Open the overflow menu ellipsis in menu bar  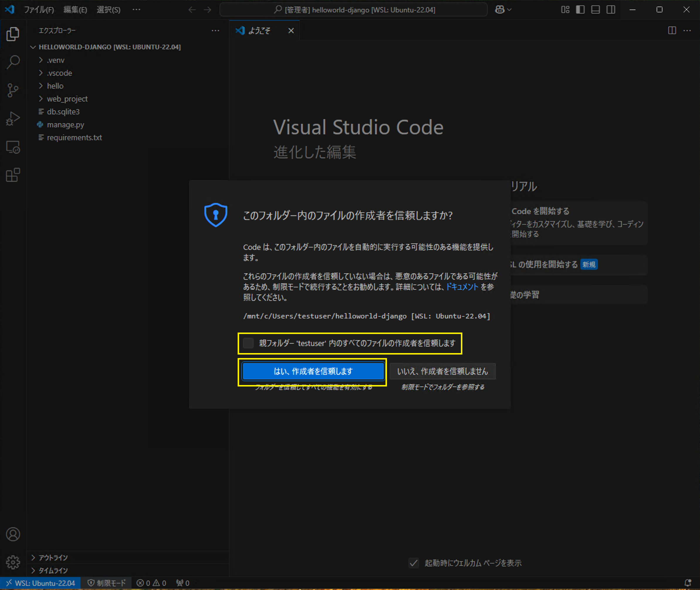136,10
